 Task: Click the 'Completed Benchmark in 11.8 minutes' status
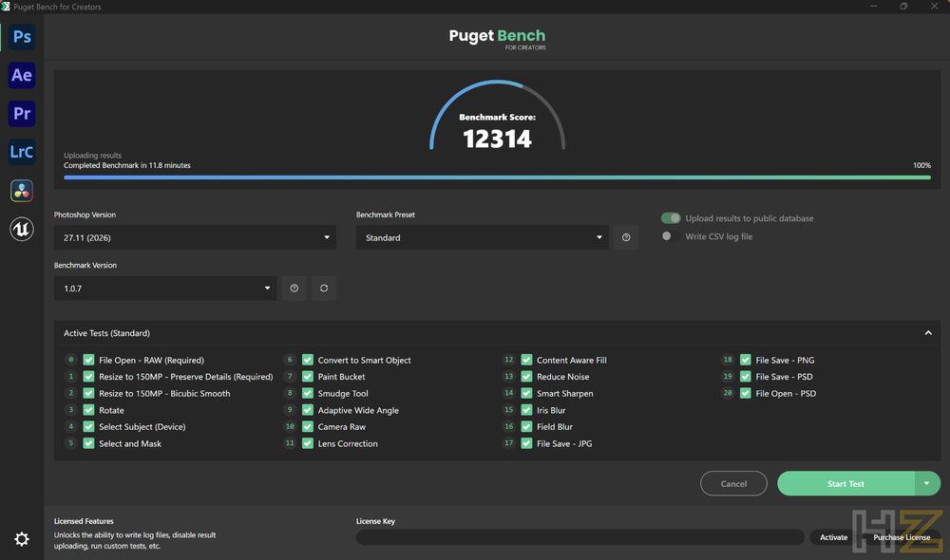pos(127,165)
